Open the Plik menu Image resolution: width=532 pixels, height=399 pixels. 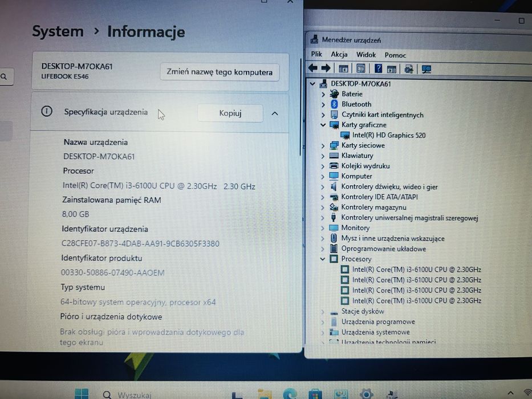click(316, 54)
